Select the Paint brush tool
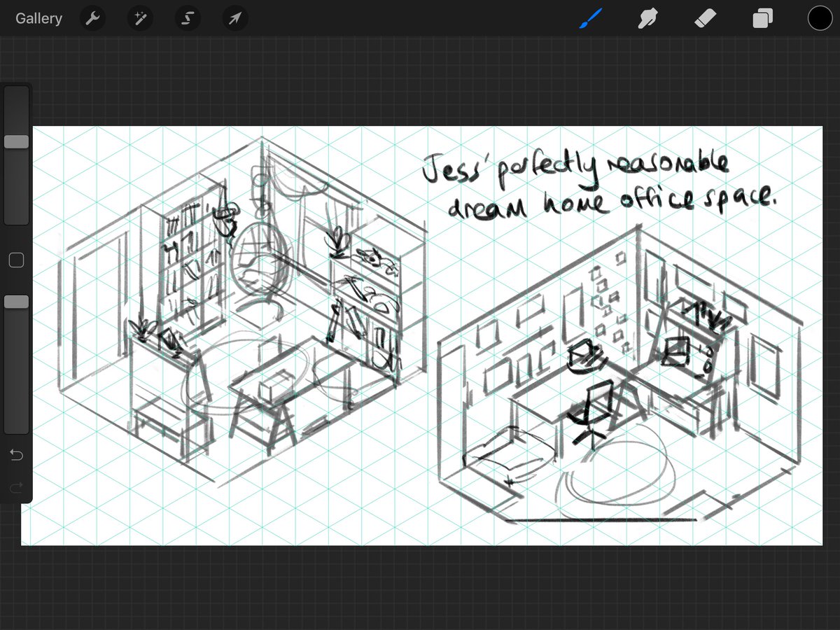This screenshot has width=840, height=630. point(590,18)
